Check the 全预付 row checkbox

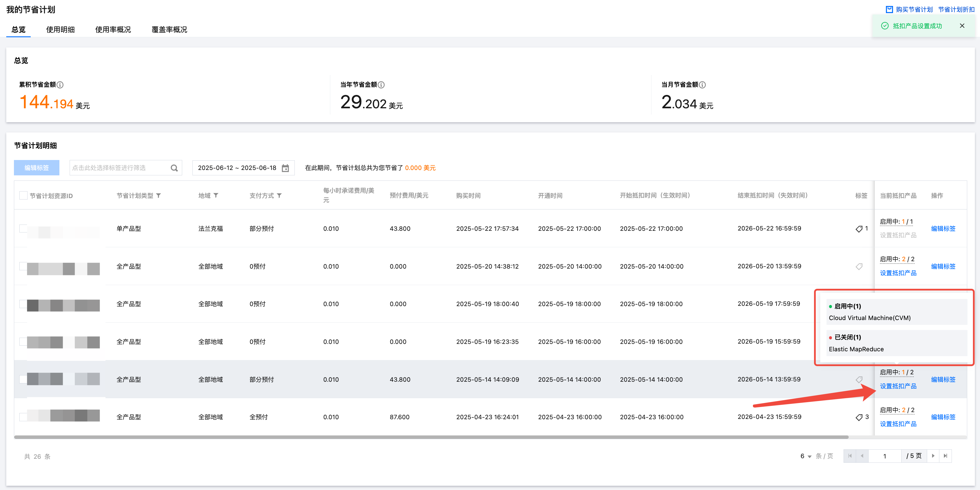(x=23, y=417)
